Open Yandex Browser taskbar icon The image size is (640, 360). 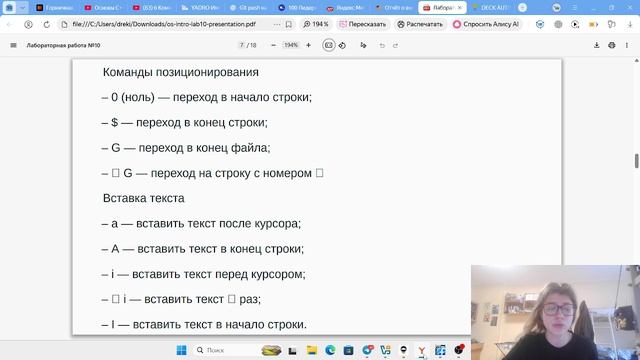click(422, 350)
